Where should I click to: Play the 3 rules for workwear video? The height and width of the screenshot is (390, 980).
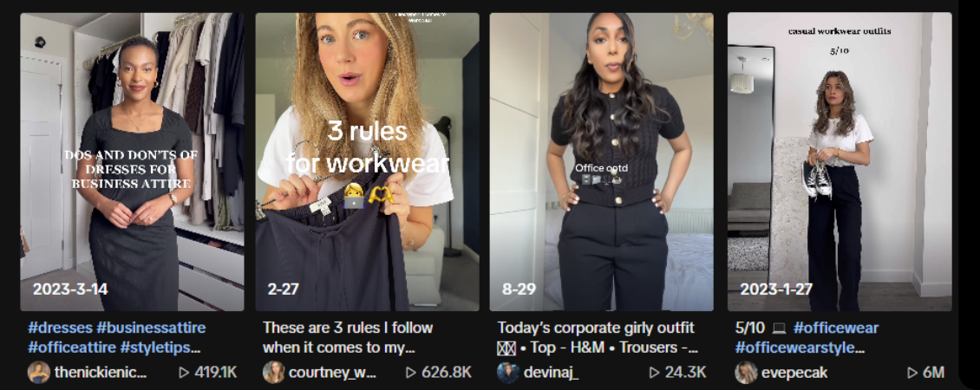tap(367, 162)
